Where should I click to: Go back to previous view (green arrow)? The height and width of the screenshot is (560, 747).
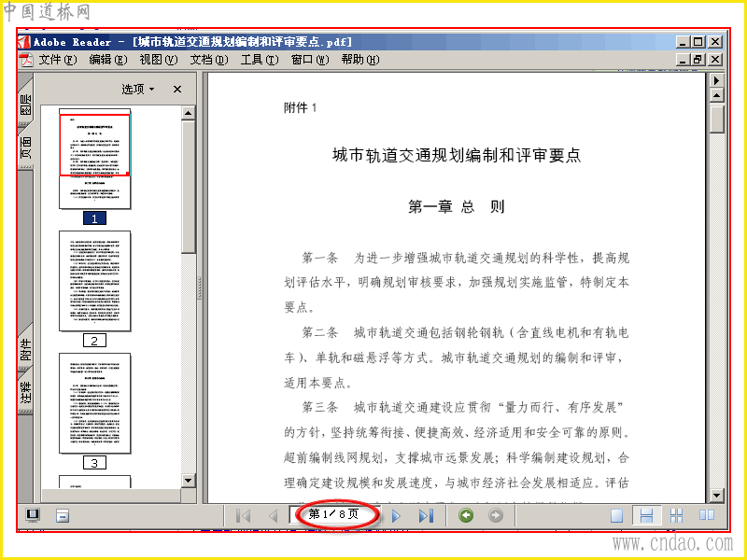coord(466,515)
